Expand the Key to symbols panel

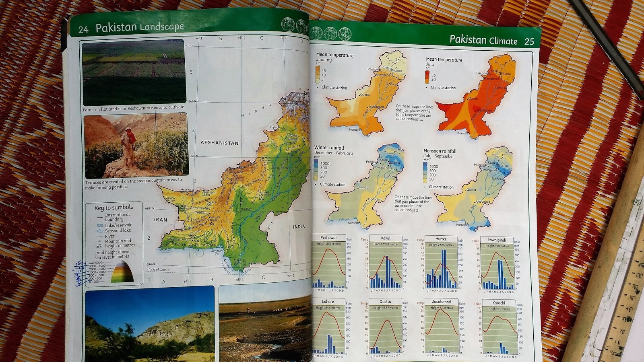click(114, 208)
